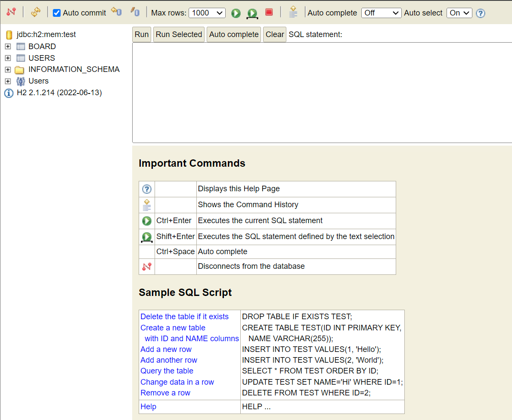Screen dimensions: 512x420
Task: Click the Run Selected button
Action: [179, 34]
